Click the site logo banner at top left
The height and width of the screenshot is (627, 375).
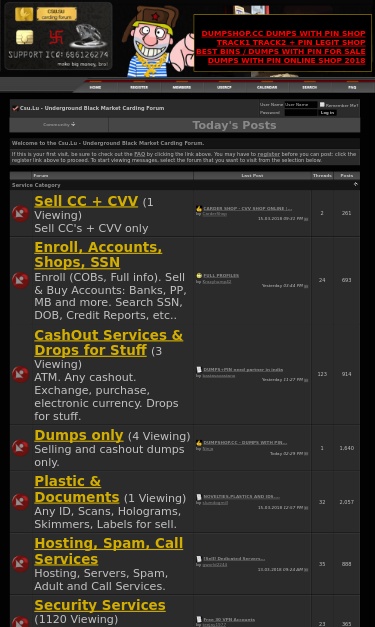point(58,36)
